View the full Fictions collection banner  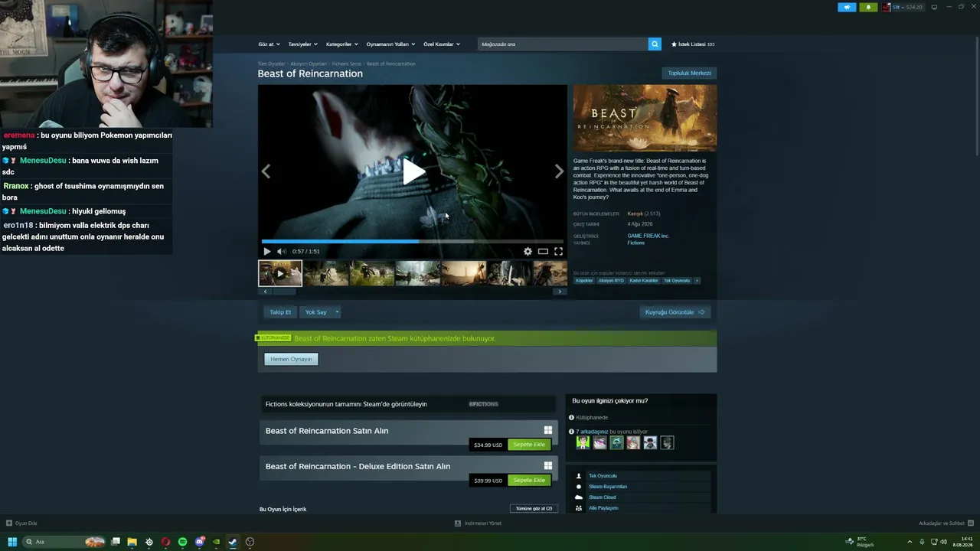(407, 404)
